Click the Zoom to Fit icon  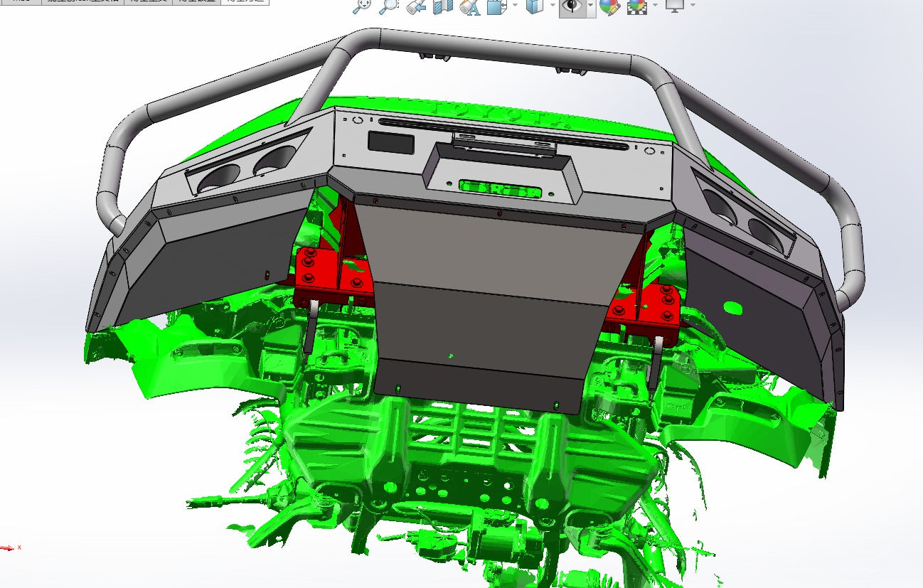coord(362,6)
